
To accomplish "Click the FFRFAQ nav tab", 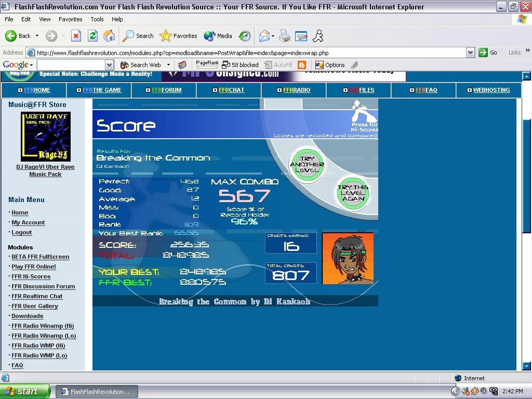I will point(423,90).
